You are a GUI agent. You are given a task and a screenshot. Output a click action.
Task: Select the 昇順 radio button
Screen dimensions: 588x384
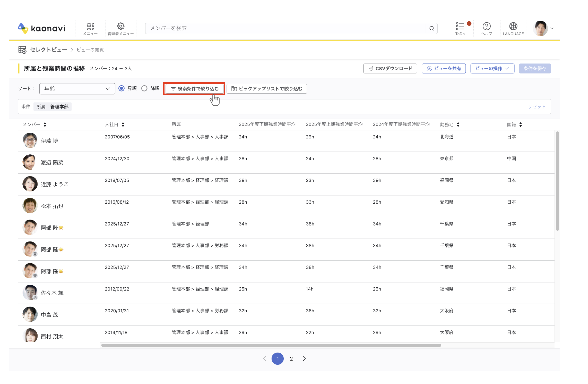[122, 88]
